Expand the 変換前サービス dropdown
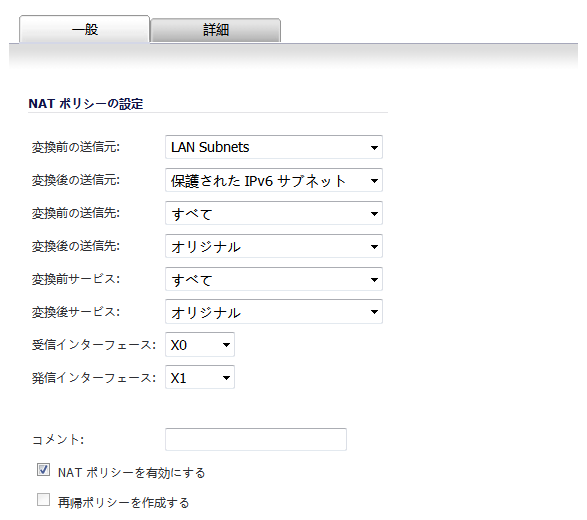This screenshot has width=587, height=520. pos(274,279)
